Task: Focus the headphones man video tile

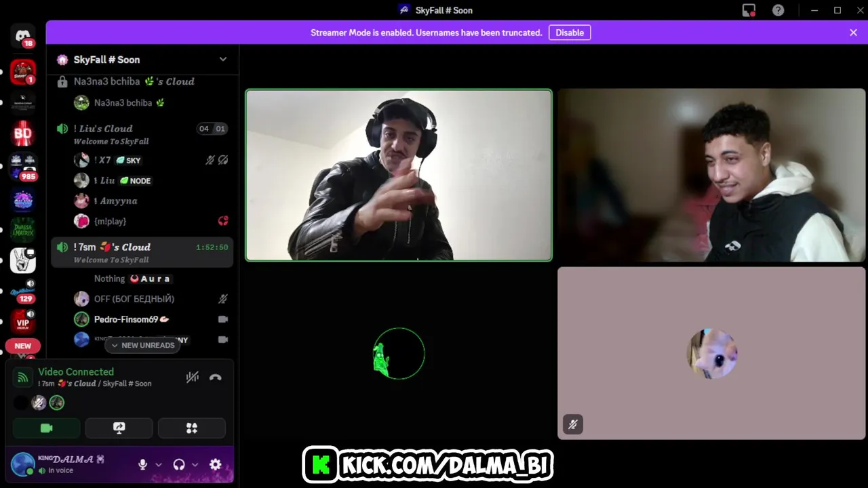Action: click(x=399, y=175)
